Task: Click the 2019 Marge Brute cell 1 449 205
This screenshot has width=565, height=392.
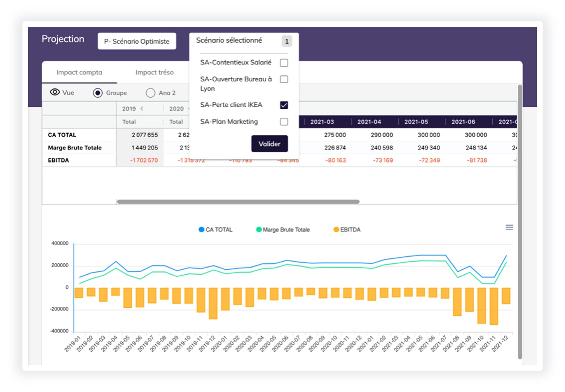Action: [x=145, y=148]
